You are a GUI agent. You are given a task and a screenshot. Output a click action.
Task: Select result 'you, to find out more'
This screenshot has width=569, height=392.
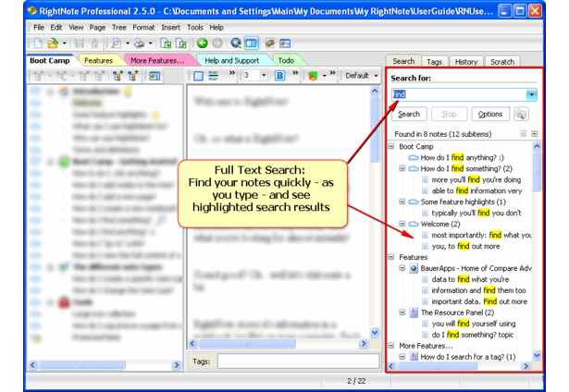click(465, 246)
